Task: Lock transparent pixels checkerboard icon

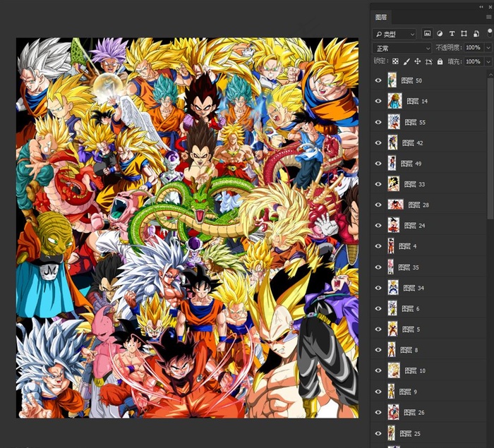Action: coord(395,61)
